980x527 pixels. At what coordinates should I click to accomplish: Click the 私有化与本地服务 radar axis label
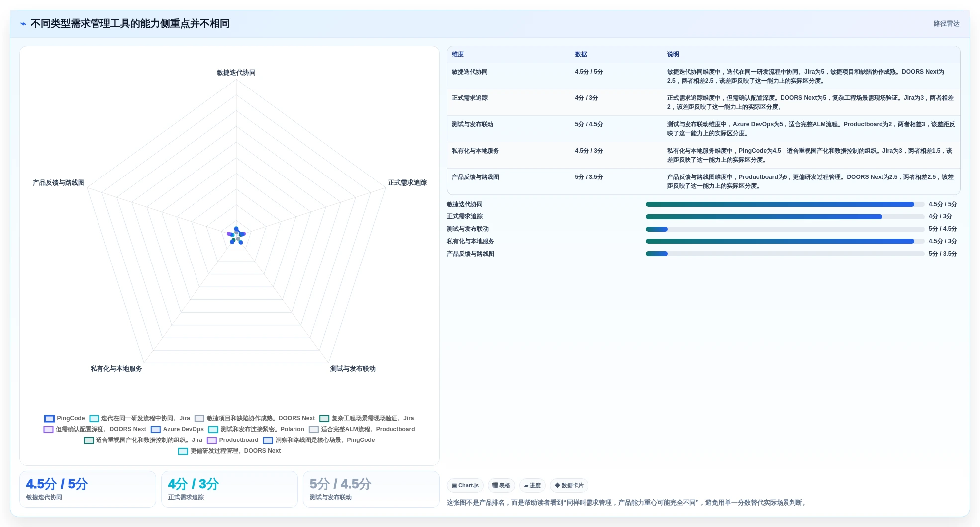[x=116, y=369]
